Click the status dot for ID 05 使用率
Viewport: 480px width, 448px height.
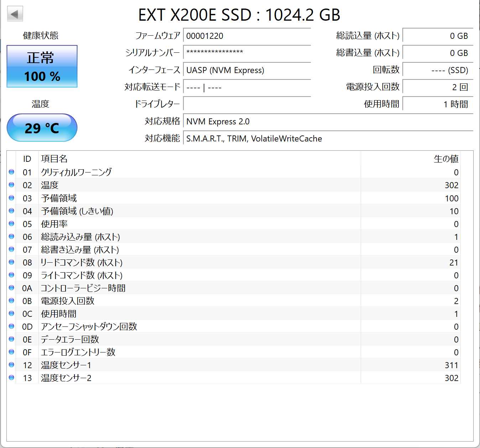click(x=11, y=223)
